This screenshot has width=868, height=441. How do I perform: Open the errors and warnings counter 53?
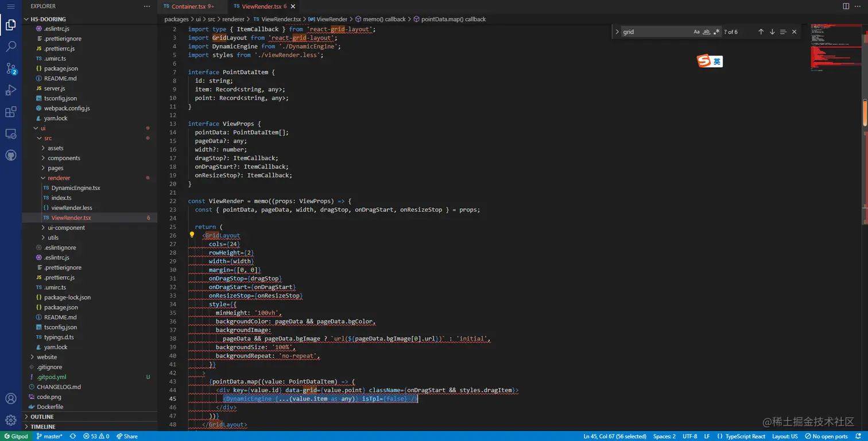[x=96, y=436]
